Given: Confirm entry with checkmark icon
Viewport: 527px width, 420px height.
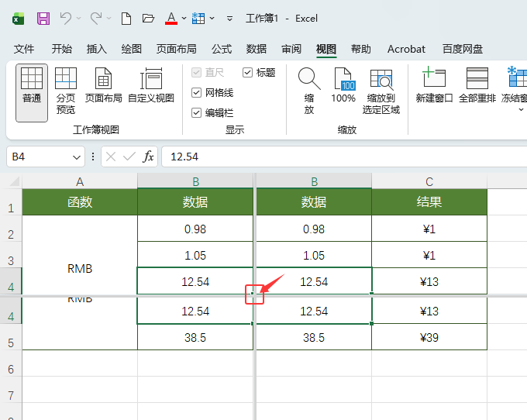Looking at the screenshot, I should click(129, 157).
